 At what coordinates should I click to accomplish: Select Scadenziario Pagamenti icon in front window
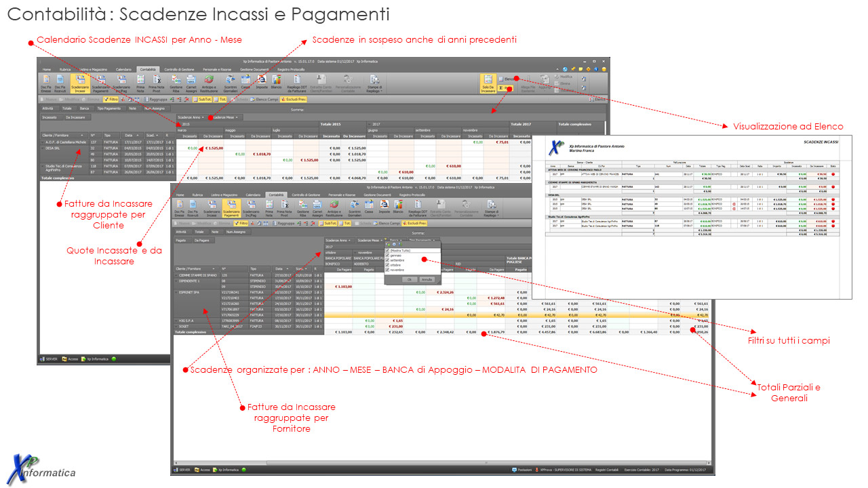[x=231, y=209]
